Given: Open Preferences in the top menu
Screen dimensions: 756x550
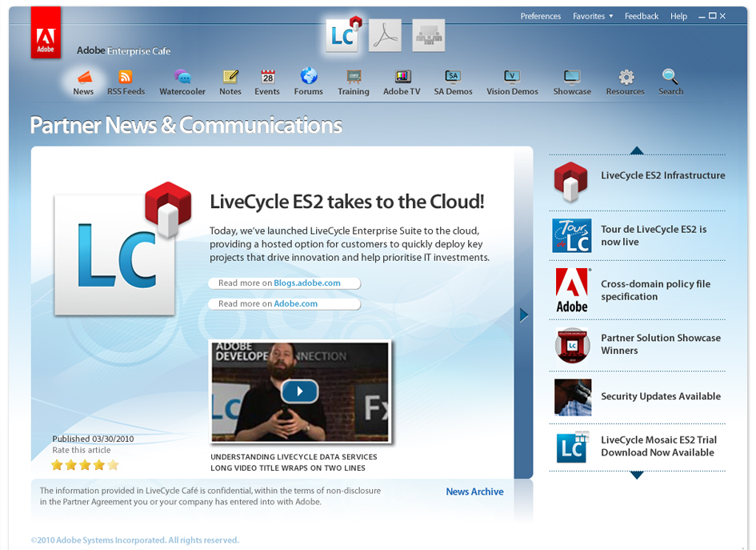Looking at the screenshot, I should (x=541, y=16).
